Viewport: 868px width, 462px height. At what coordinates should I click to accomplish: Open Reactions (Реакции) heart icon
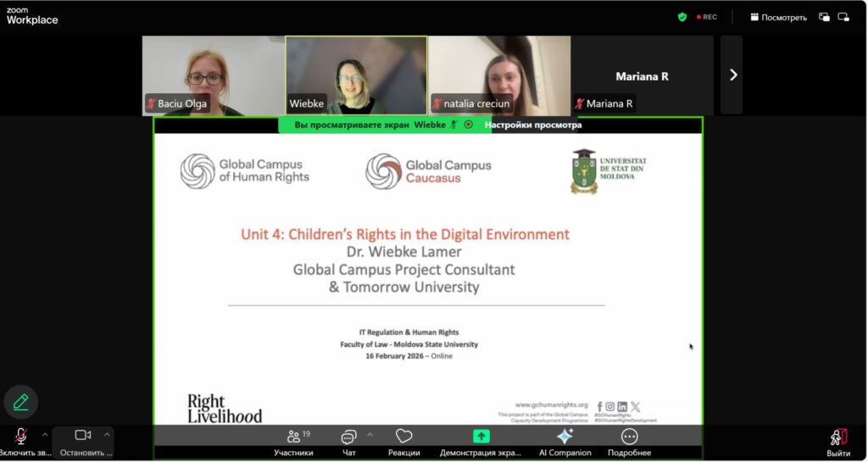click(x=404, y=437)
